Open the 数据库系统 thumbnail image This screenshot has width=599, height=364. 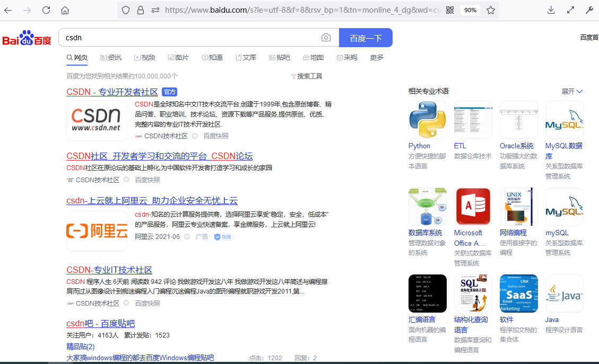pyautogui.click(x=427, y=207)
